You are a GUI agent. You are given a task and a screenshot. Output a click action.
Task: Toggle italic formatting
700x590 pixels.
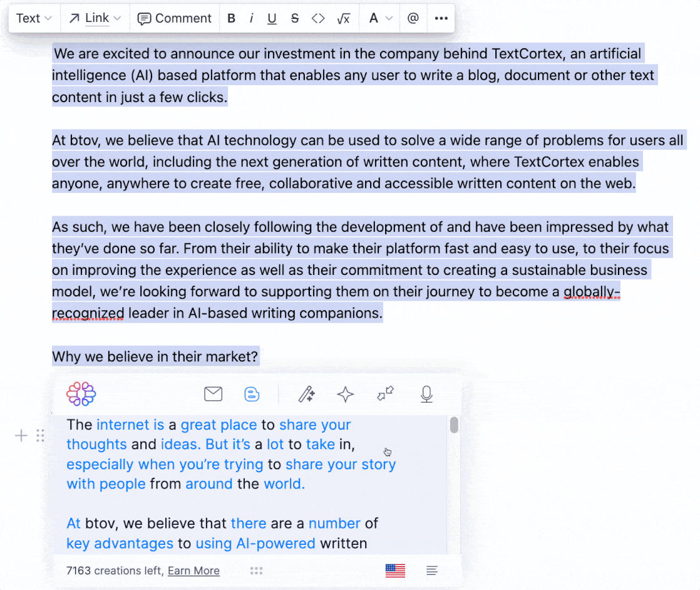click(252, 18)
